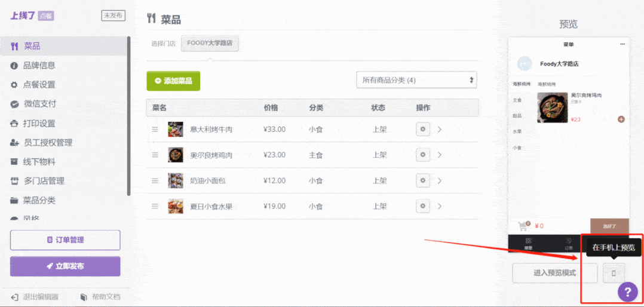Open 品牌信息 in the sidebar
This screenshot has height=307, width=644.
39,66
